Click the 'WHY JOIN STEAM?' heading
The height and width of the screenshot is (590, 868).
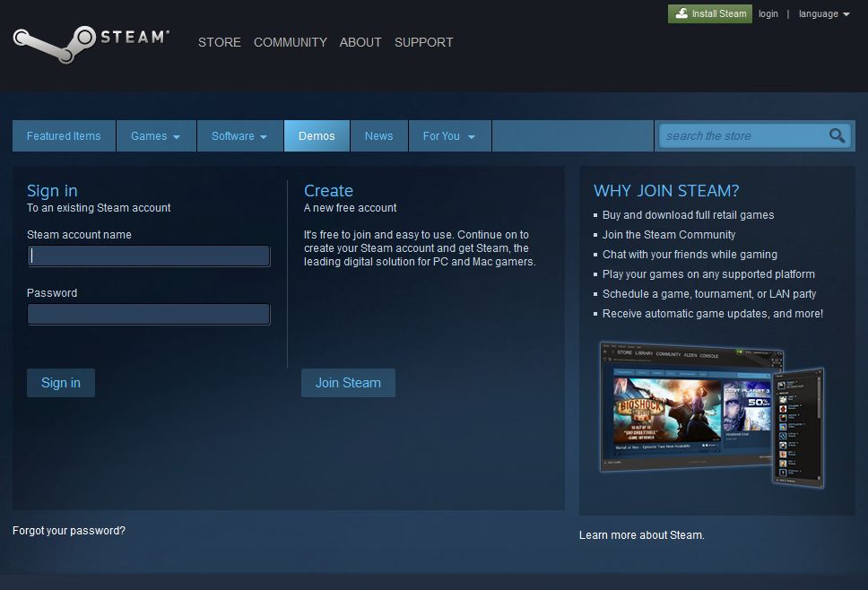[666, 190]
